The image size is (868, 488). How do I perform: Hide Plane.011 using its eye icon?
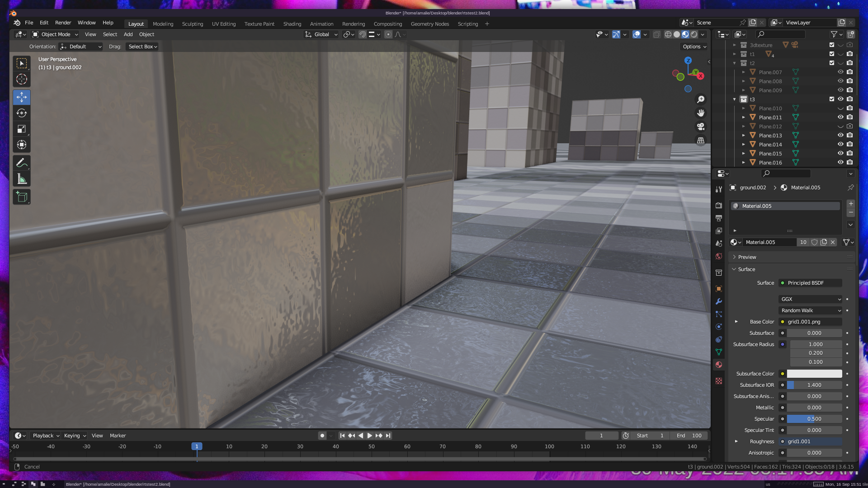coord(840,117)
